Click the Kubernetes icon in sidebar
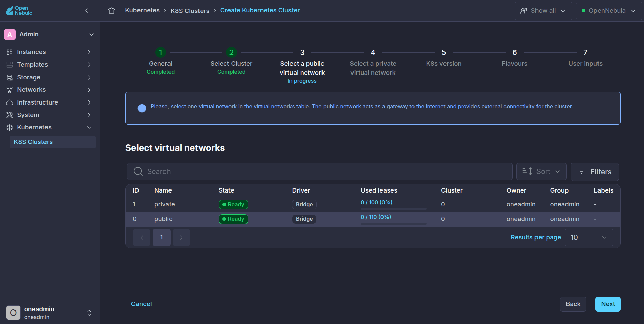The image size is (644, 324). point(10,127)
